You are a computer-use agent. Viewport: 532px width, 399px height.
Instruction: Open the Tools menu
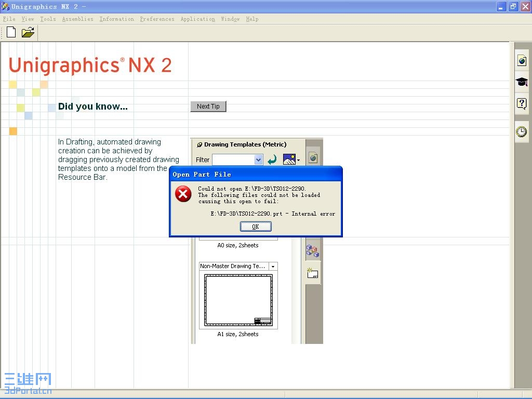coord(48,19)
